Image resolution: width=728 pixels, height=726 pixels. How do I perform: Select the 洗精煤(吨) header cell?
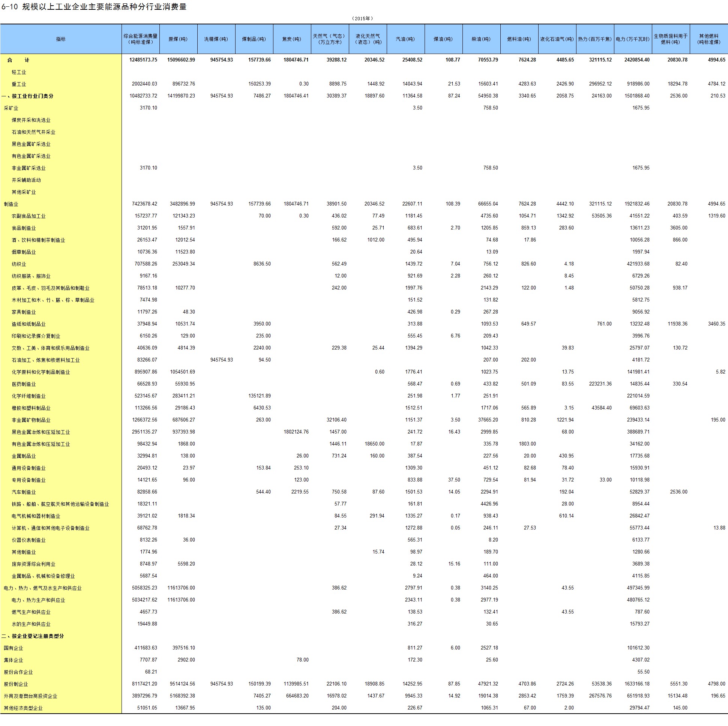(x=216, y=39)
